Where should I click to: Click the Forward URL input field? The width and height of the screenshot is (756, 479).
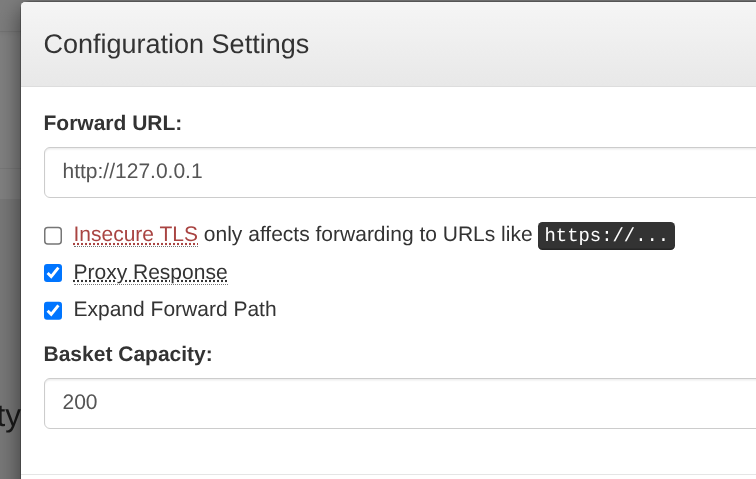[x=400, y=172]
